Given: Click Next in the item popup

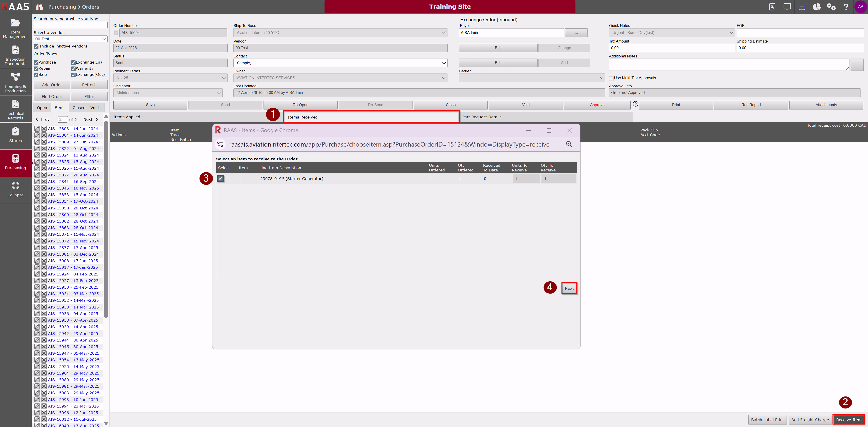Looking at the screenshot, I should pyautogui.click(x=569, y=288).
